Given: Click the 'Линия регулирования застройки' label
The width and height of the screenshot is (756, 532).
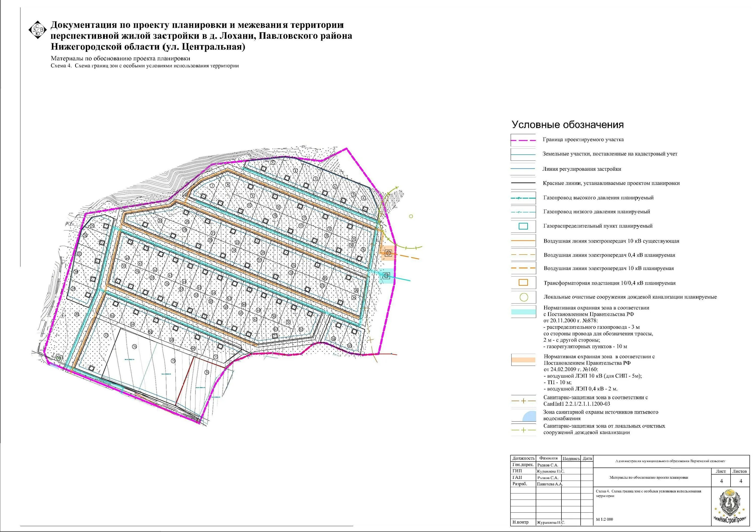Looking at the screenshot, I should [582, 169].
